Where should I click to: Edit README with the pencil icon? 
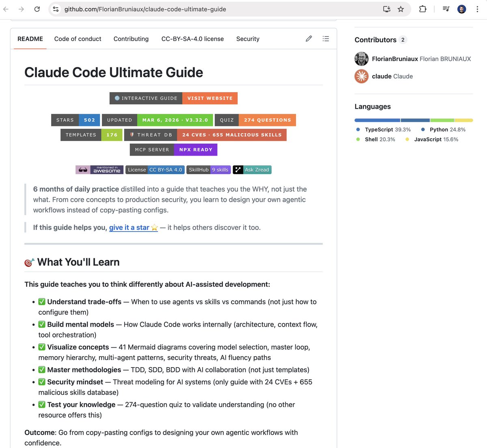309,39
